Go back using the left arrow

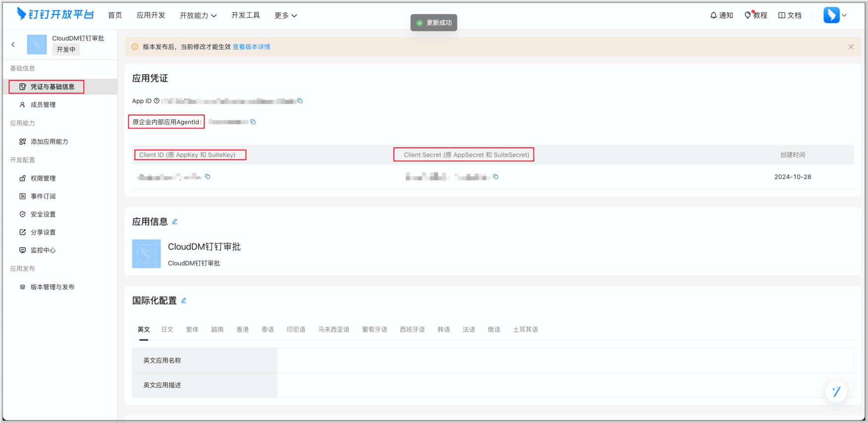[x=13, y=45]
